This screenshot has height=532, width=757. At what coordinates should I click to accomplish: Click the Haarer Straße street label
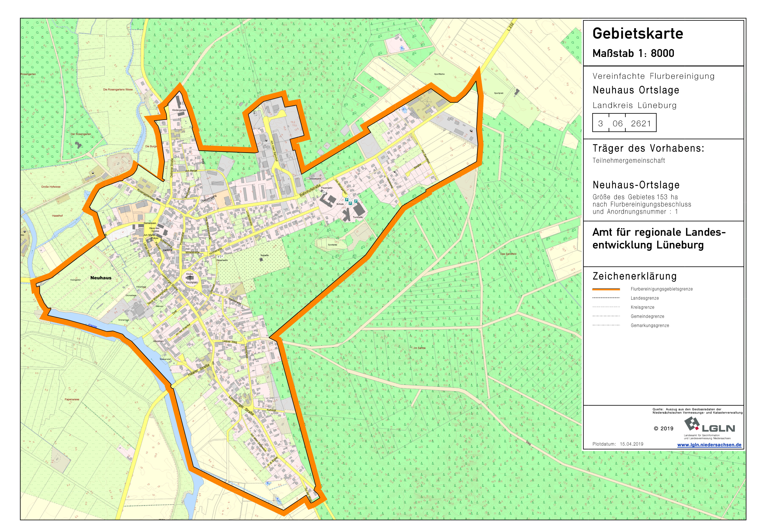pyautogui.click(x=198, y=370)
